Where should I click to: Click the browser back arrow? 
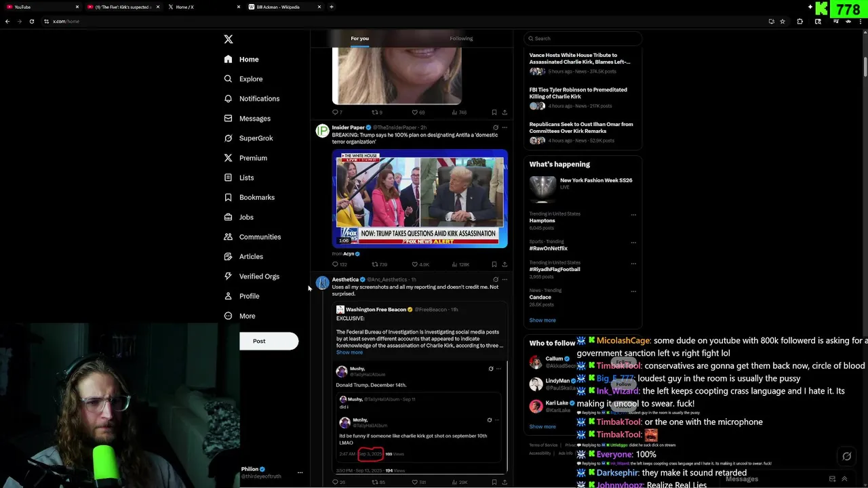(7, 21)
